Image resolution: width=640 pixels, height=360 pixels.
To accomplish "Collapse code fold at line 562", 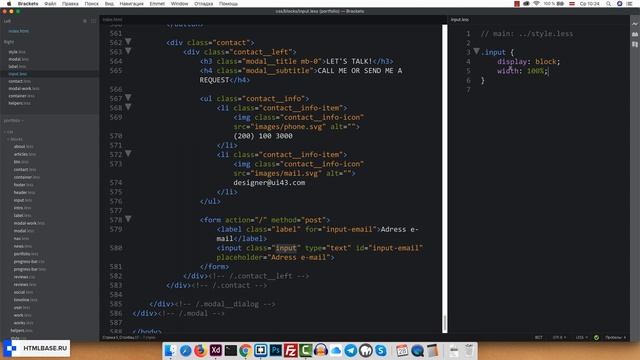I will pyautogui.click(x=128, y=42).
